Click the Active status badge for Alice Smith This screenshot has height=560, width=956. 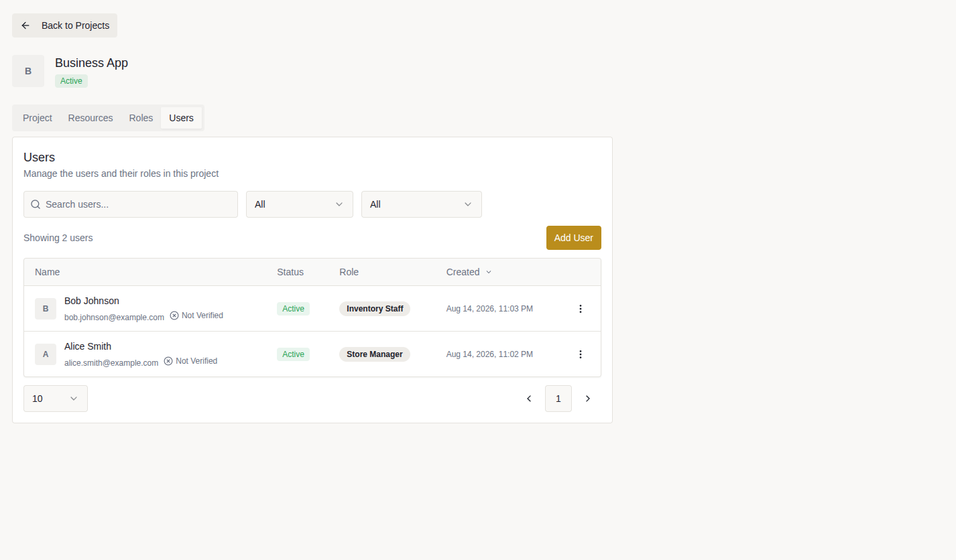[293, 354]
